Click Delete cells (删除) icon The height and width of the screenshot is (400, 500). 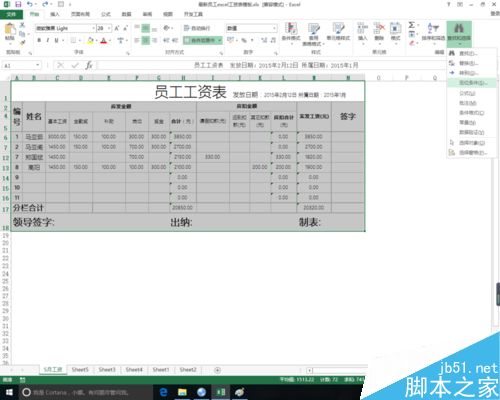[x=379, y=32]
